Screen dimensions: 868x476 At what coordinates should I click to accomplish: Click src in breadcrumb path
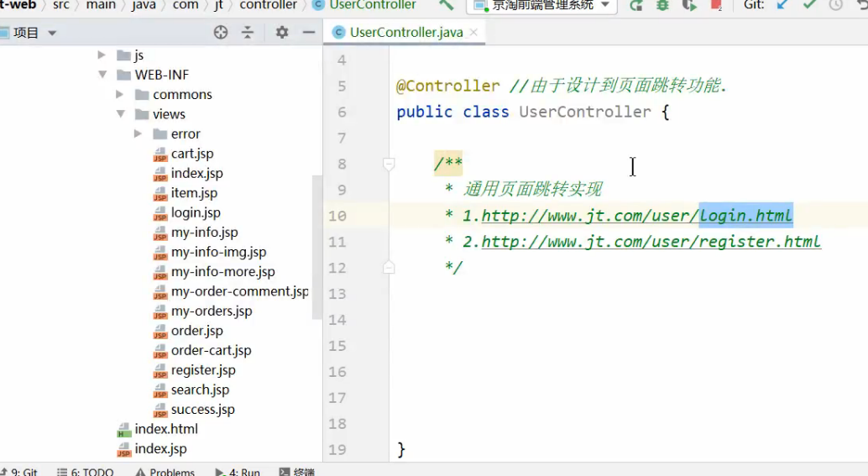tap(61, 5)
